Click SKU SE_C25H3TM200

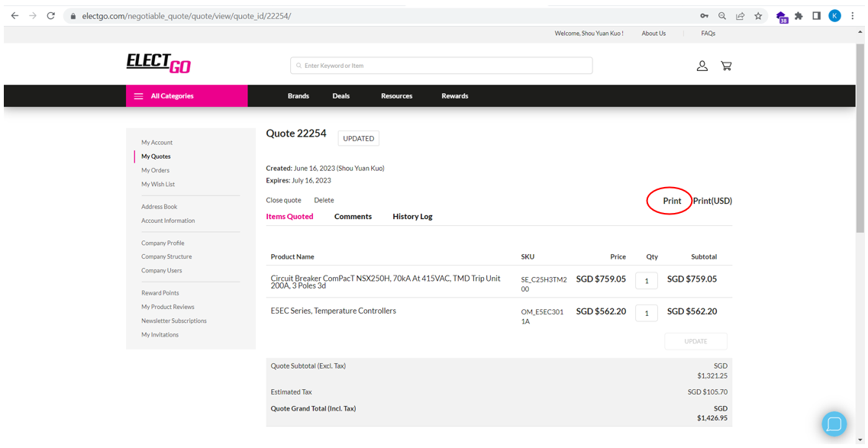[544, 284]
